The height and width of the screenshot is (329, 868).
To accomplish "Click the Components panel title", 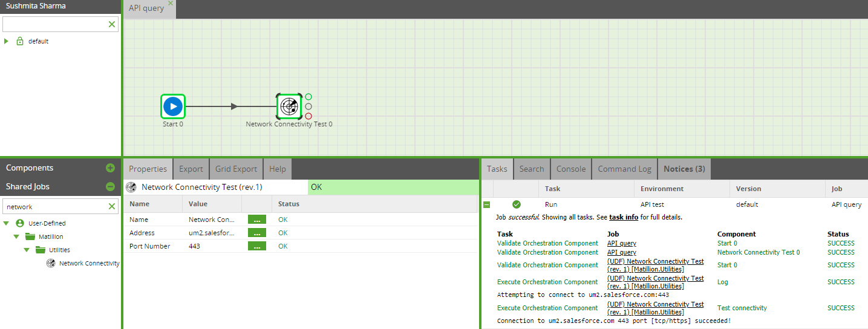I will 30,168.
